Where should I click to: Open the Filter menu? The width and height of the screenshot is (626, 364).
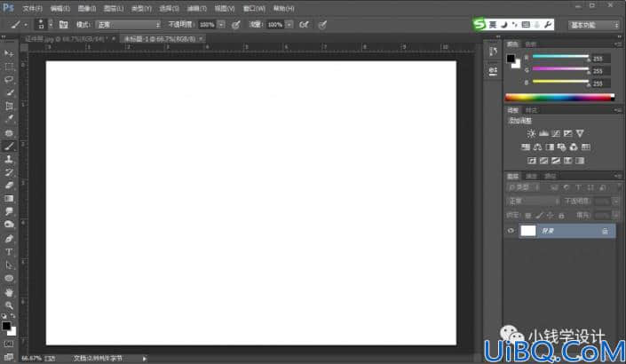197,8
